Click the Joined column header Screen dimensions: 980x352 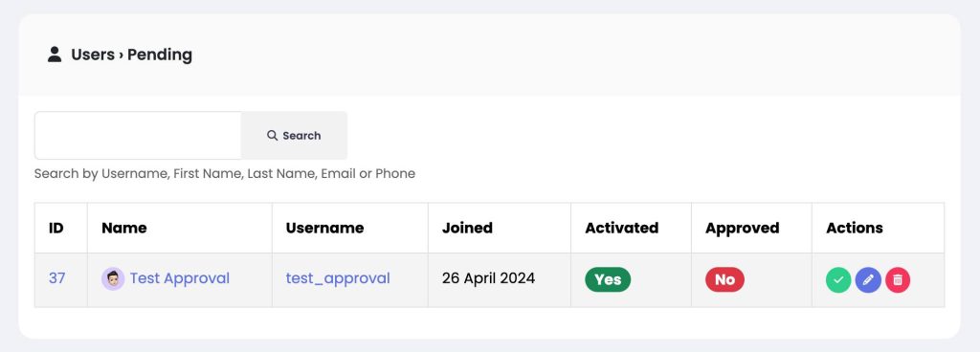(x=467, y=228)
